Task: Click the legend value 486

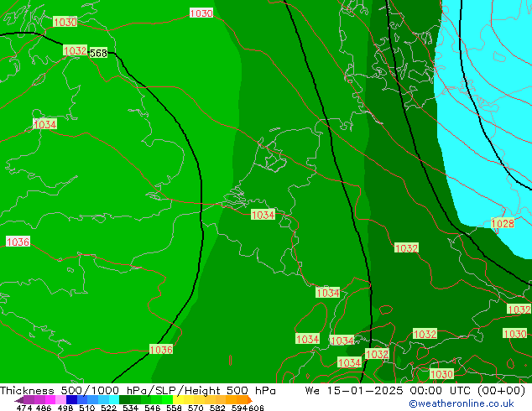Action: (x=44, y=408)
